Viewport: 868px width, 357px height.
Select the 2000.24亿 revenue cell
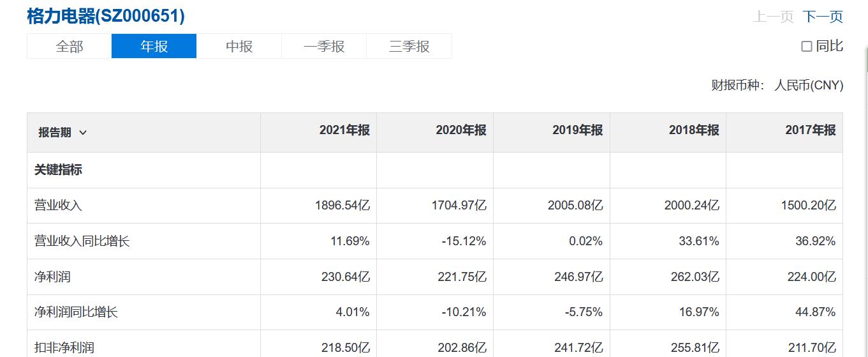[x=668, y=206]
